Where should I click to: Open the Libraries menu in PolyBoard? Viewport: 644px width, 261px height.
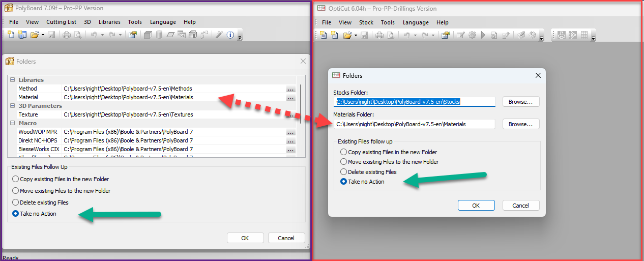[109, 22]
